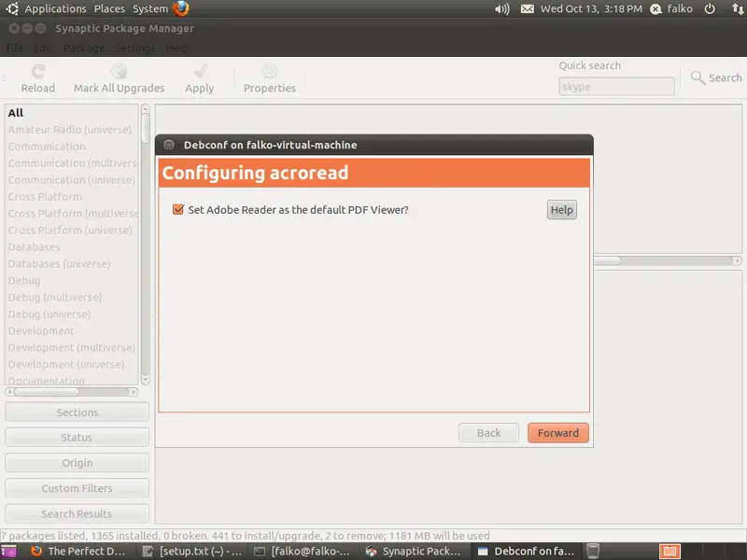This screenshot has width=747, height=560.
Task: Select Development (universe) section
Action: [x=72, y=364]
